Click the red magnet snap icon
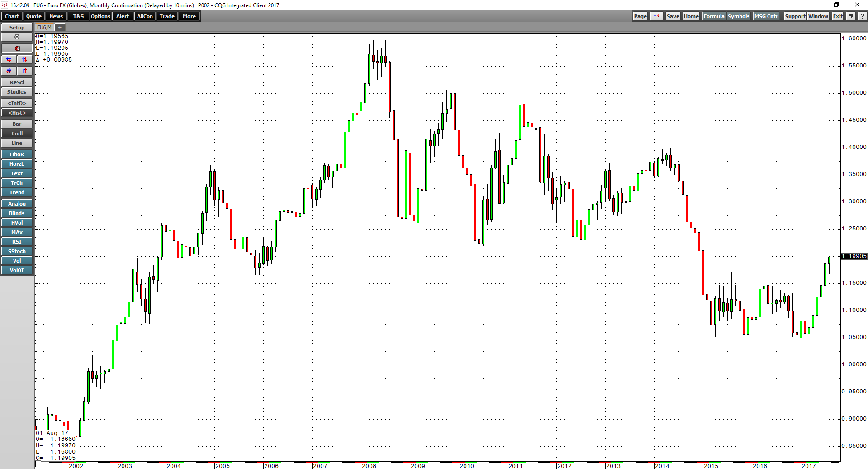868x469 pixels. tap(17, 48)
